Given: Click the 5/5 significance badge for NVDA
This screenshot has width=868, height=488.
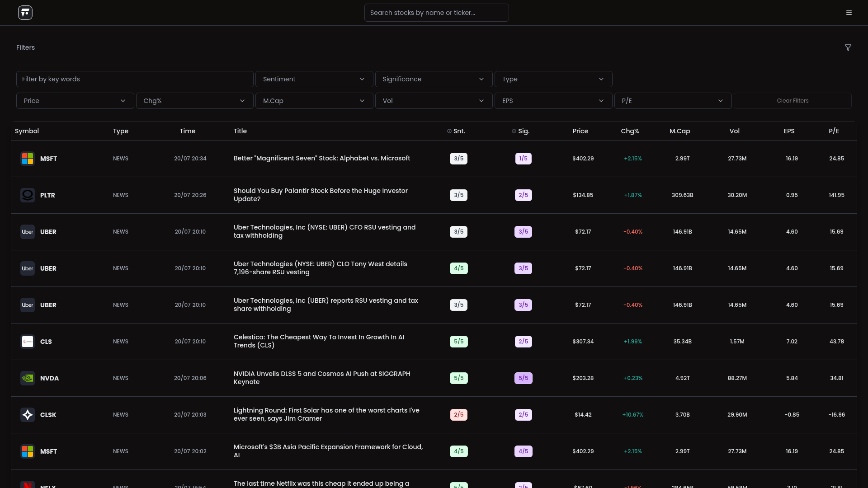Looking at the screenshot, I should coord(523,378).
